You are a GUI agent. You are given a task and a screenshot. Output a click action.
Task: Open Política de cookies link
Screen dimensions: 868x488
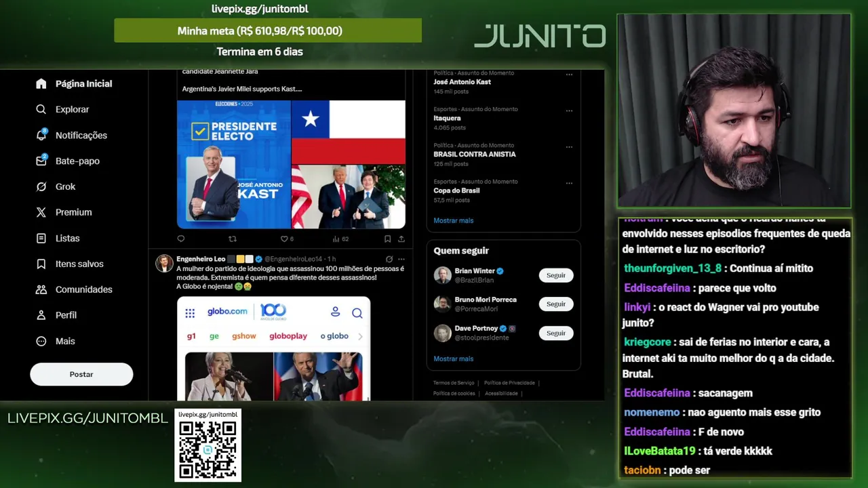coord(454,393)
